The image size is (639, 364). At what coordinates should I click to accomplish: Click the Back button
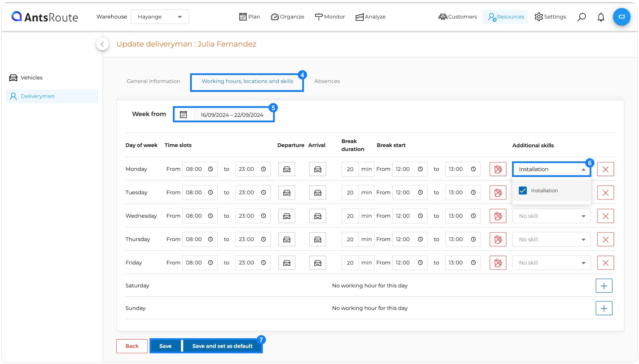coord(132,346)
